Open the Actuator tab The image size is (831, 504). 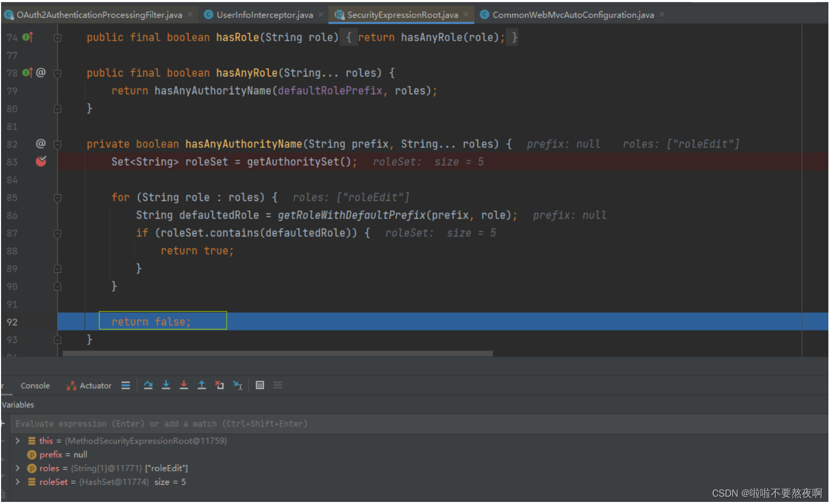(89, 386)
